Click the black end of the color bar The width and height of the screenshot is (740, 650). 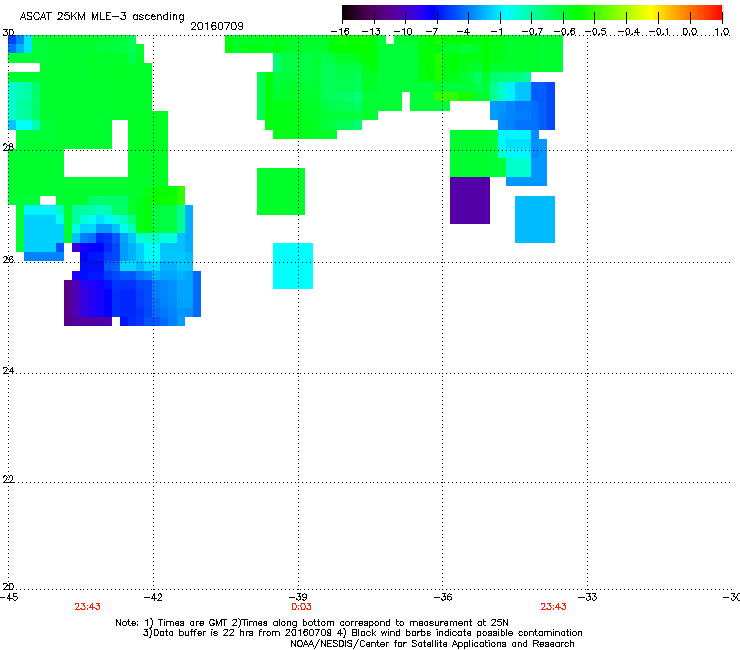point(348,12)
